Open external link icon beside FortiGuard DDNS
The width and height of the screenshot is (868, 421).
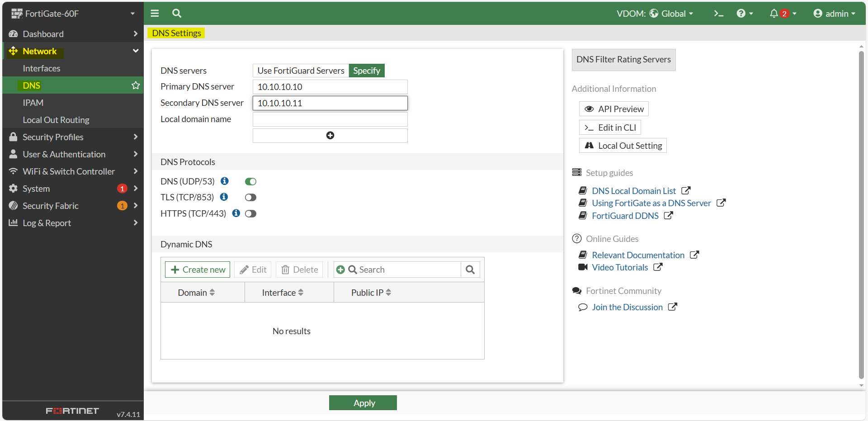[669, 215]
